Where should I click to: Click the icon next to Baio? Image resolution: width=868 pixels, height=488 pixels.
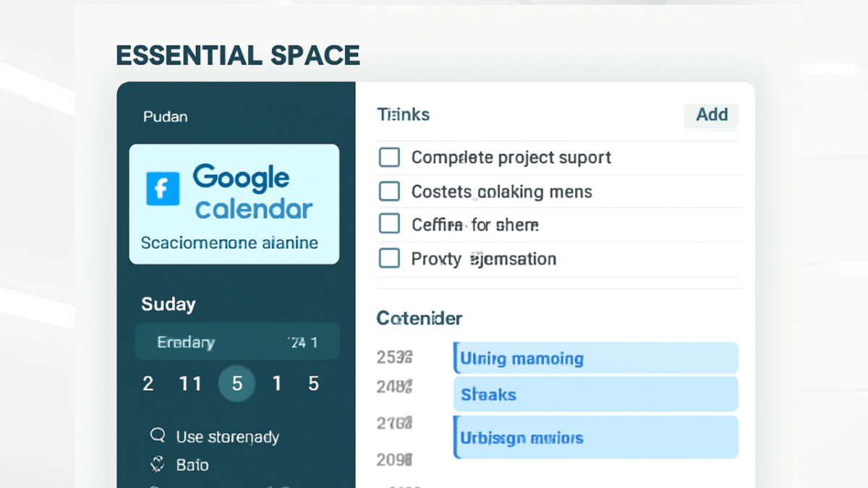click(x=158, y=464)
